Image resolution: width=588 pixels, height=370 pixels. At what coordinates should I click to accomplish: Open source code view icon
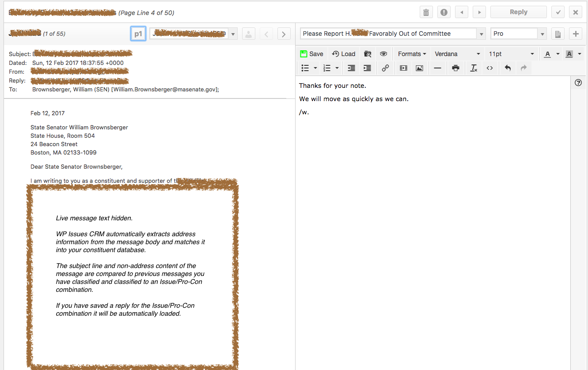(x=489, y=68)
